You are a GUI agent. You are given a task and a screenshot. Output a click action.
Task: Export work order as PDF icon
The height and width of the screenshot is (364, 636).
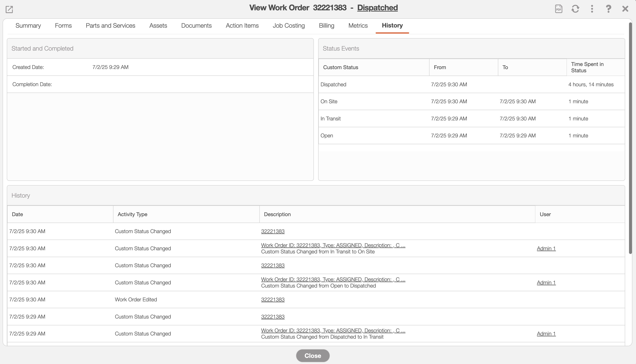pyautogui.click(x=558, y=9)
